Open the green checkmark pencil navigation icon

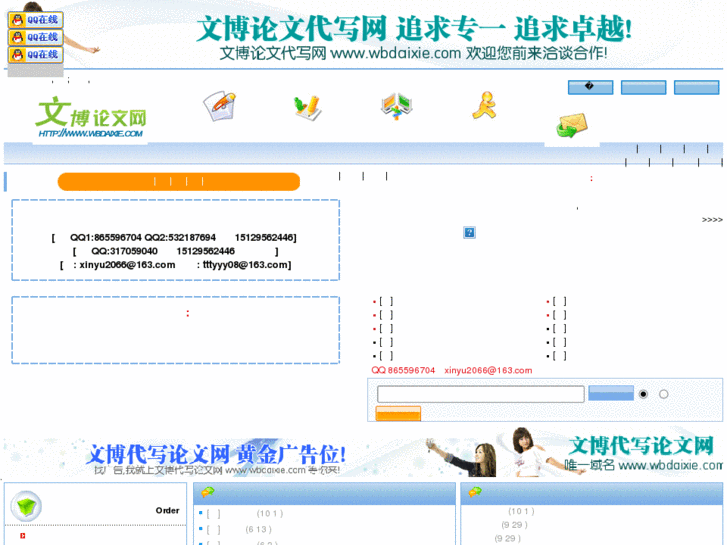[307, 108]
